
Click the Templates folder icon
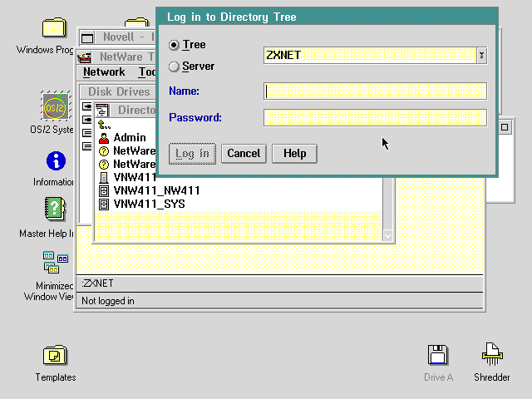[55, 355]
